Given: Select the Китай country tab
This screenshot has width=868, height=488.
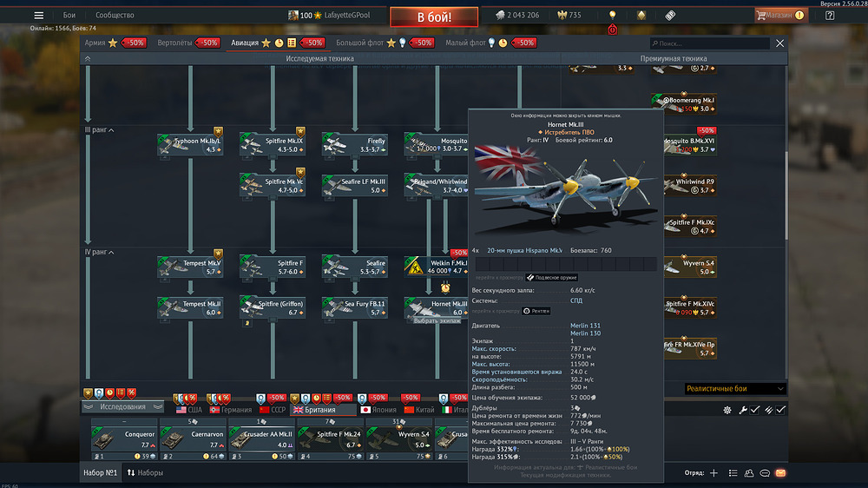Looking at the screenshot, I should coord(419,410).
